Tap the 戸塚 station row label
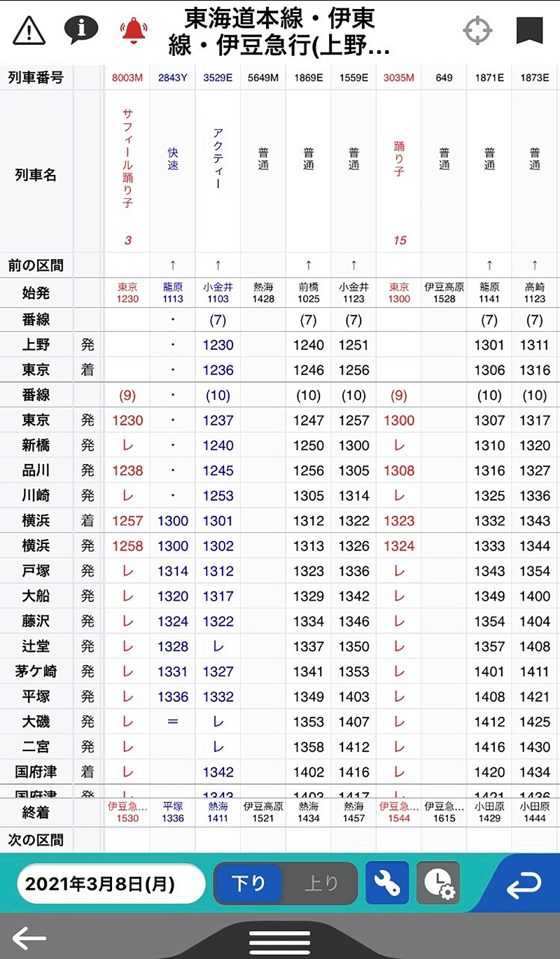 (36, 570)
